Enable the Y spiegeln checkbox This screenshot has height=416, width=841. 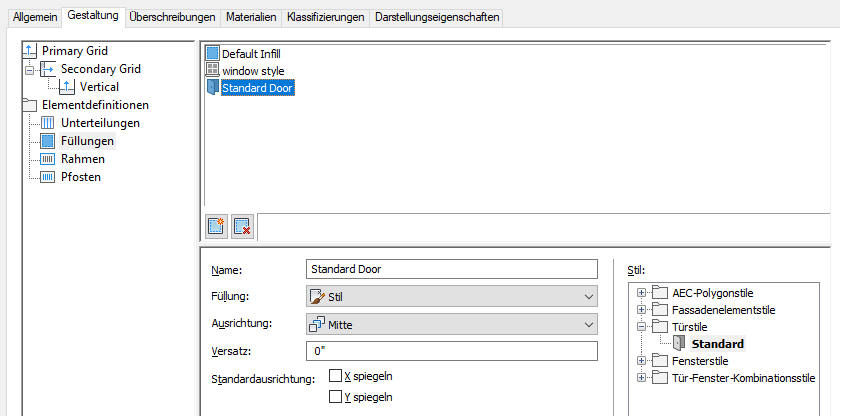tap(335, 397)
